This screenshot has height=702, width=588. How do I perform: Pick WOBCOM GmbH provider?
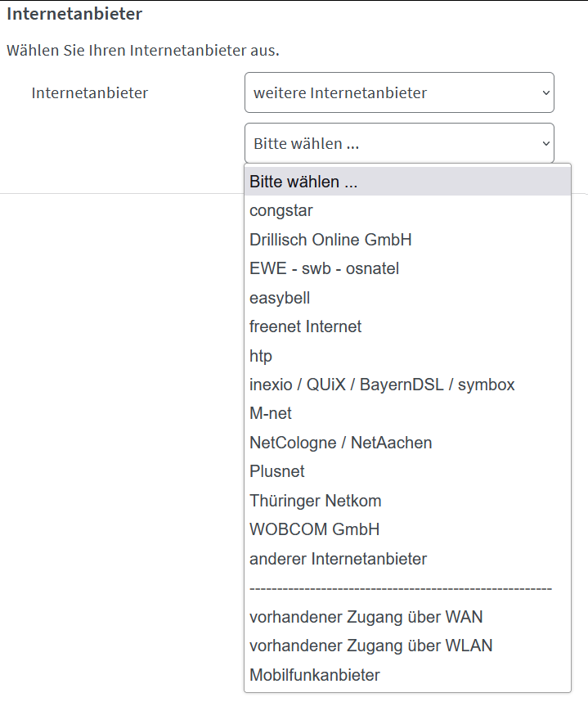pos(407,529)
